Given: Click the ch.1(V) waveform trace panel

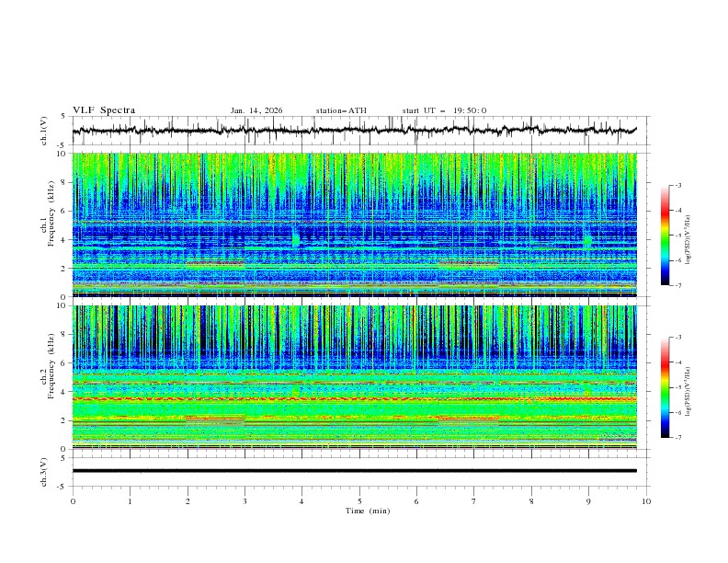Looking at the screenshot, I should click(x=358, y=131).
